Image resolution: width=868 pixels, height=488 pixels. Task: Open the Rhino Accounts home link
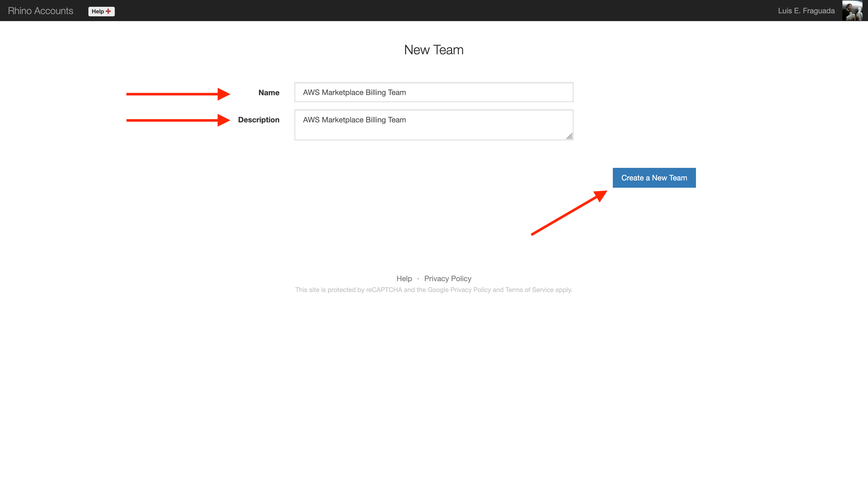40,11
